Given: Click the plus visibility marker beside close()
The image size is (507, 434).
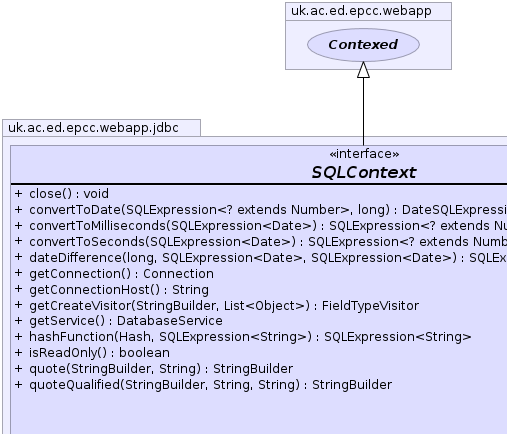Looking at the screenshot, I should [18, 193].
